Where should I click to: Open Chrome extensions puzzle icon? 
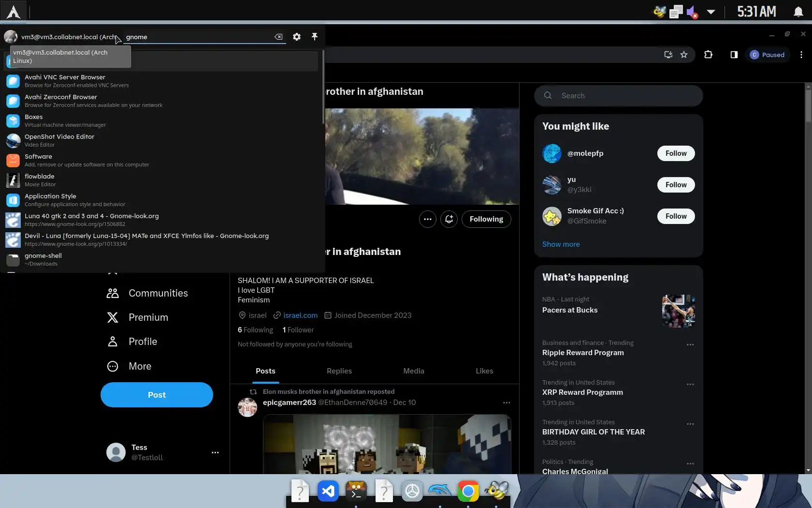[709, 55]
